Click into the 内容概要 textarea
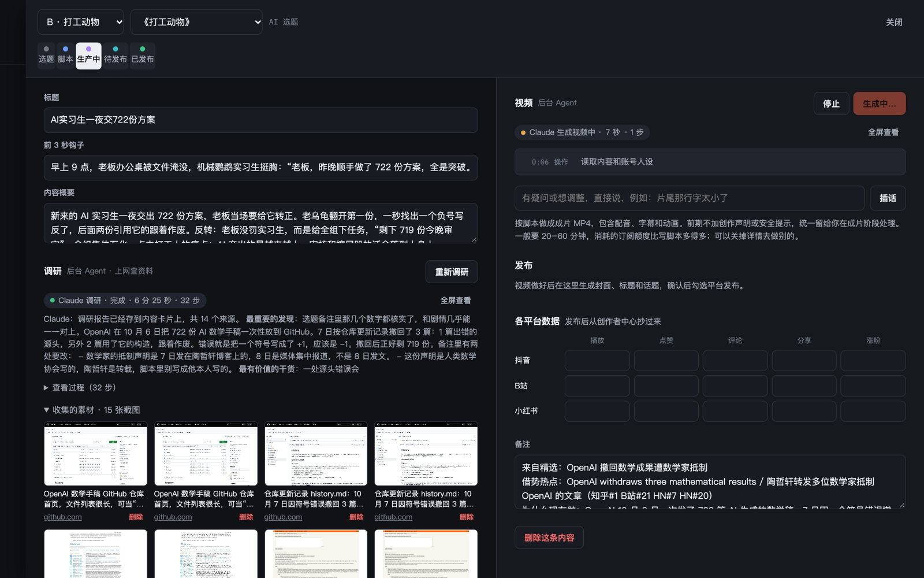The width and height of the screenshot is (924, 578). tap(260, 223)
